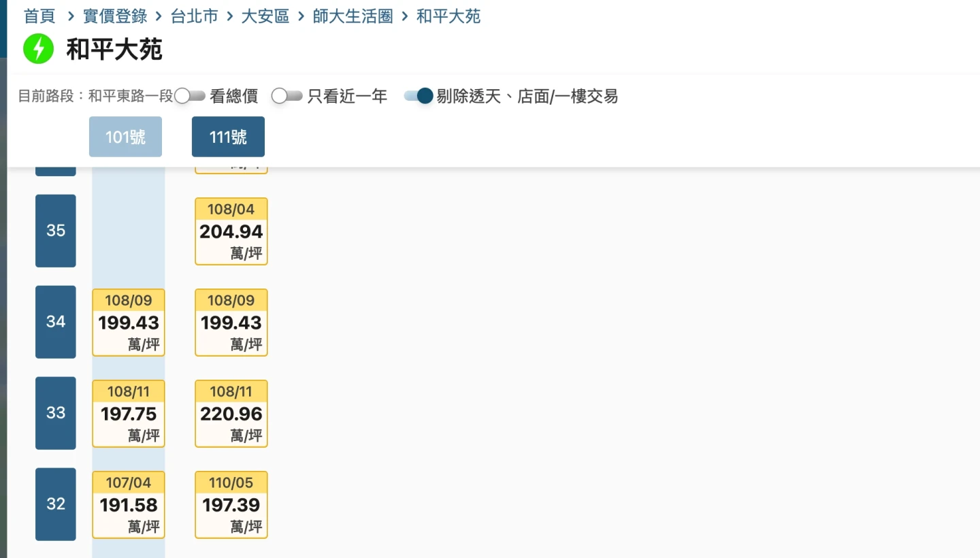Select floor 35 row label
Image resolution: width=980 pixels, height=558 pixels.
point(56,231)
